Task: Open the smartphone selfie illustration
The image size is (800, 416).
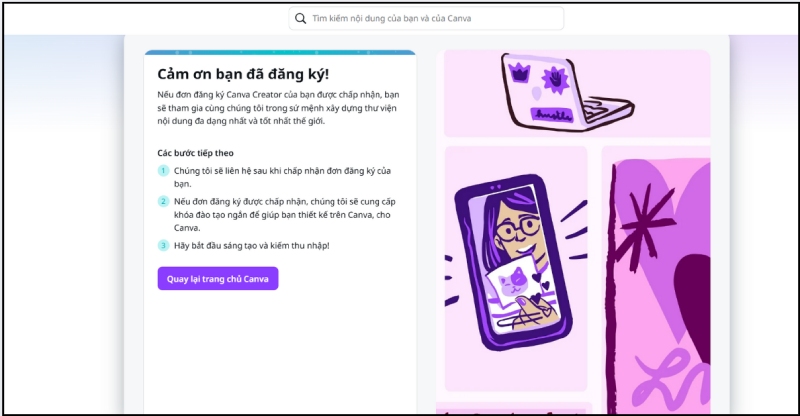Action: click(516, 268)
